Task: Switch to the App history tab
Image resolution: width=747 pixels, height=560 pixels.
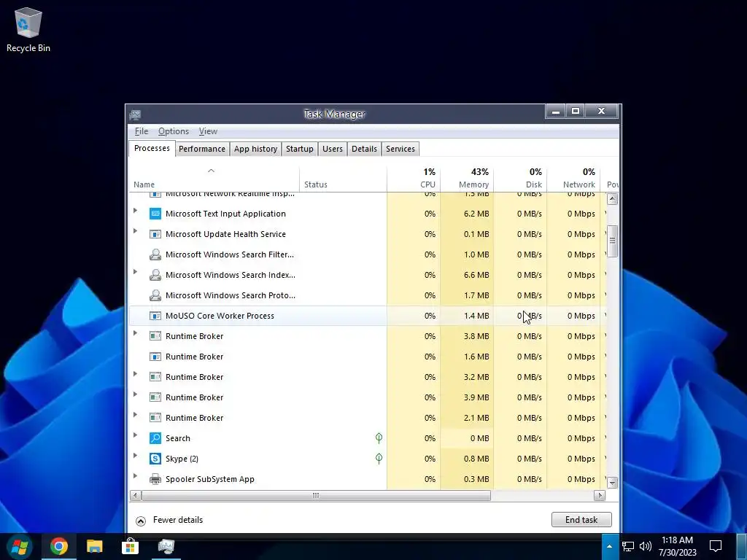Action: (255, 149)
